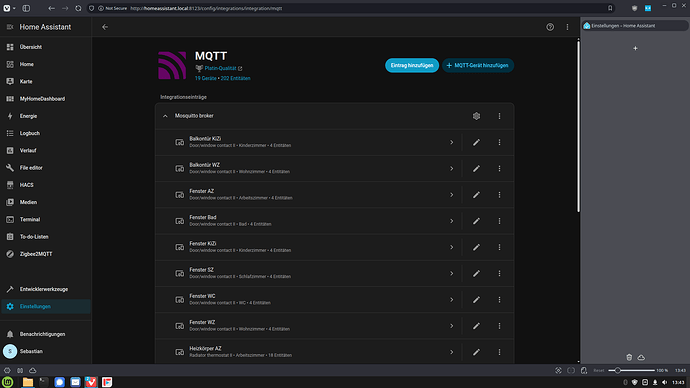
Task: Open the page overflow menu at top right
Action: (567, 27)
